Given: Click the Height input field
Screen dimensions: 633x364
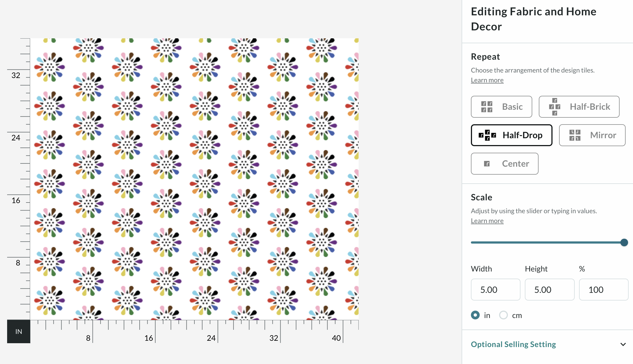Looking at the screenshot, I should click(549, 290).
